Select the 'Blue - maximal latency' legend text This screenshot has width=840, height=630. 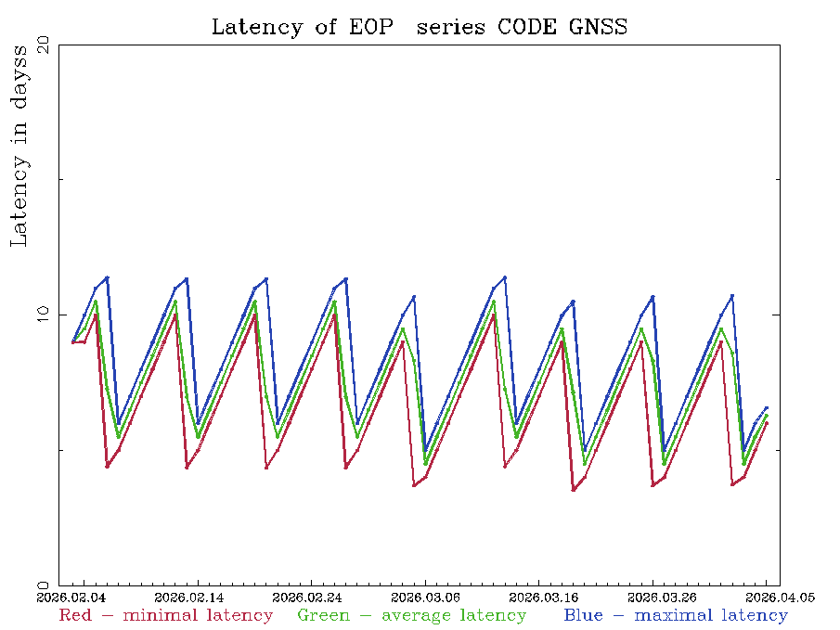[x=675, y=615]
